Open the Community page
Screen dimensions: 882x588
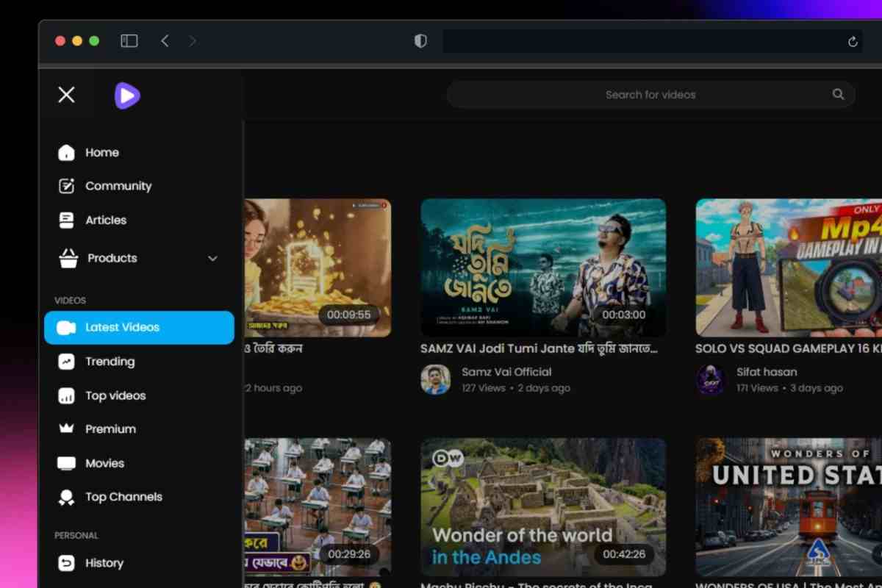(x=118, y=186)
